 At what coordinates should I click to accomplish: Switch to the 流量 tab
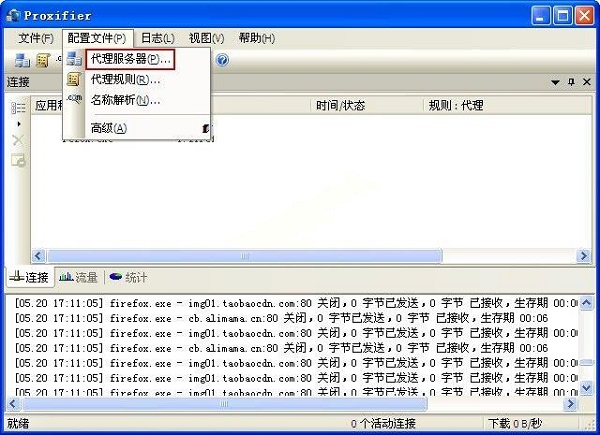click(79, 277)
